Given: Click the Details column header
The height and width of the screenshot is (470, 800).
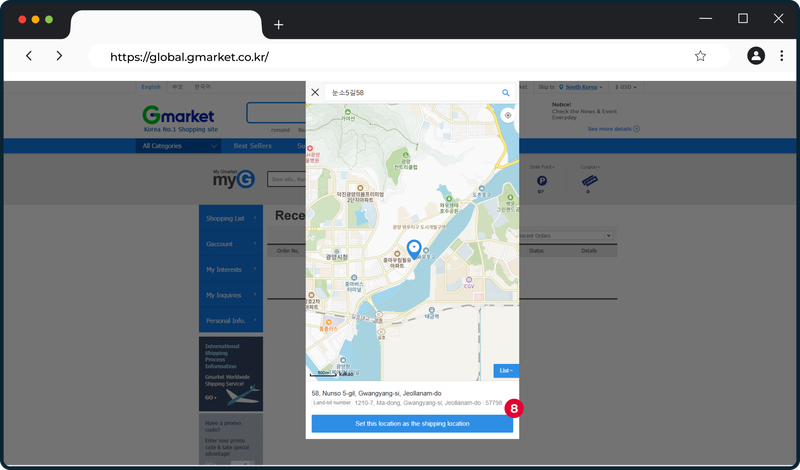Looking at the screenshot, I should pyautogui.click(x=589, y=251).
